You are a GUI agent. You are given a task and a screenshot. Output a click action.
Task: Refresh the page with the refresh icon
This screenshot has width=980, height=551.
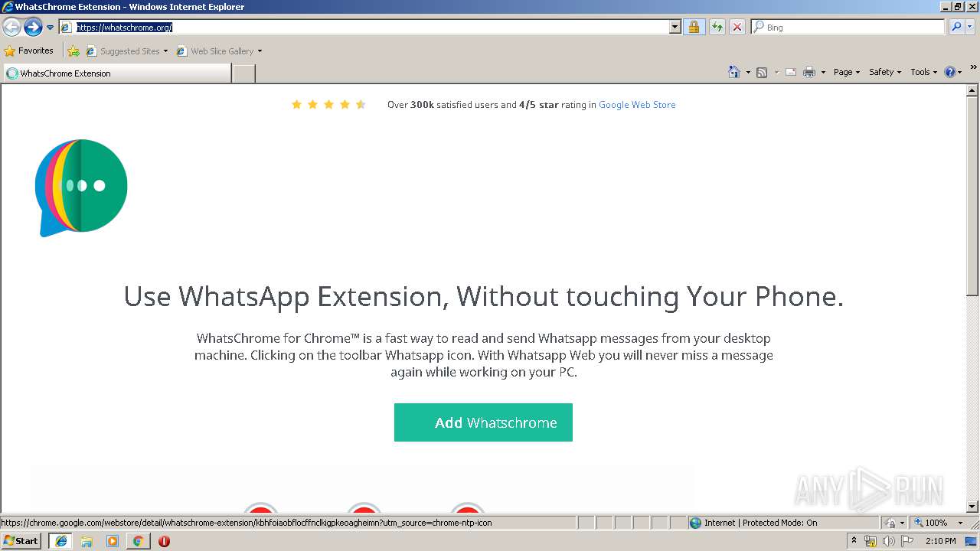[717, 27]
